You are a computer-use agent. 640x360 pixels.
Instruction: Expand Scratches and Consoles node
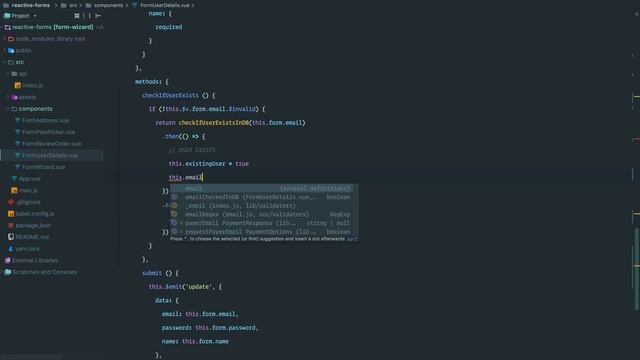coord(2,272)
